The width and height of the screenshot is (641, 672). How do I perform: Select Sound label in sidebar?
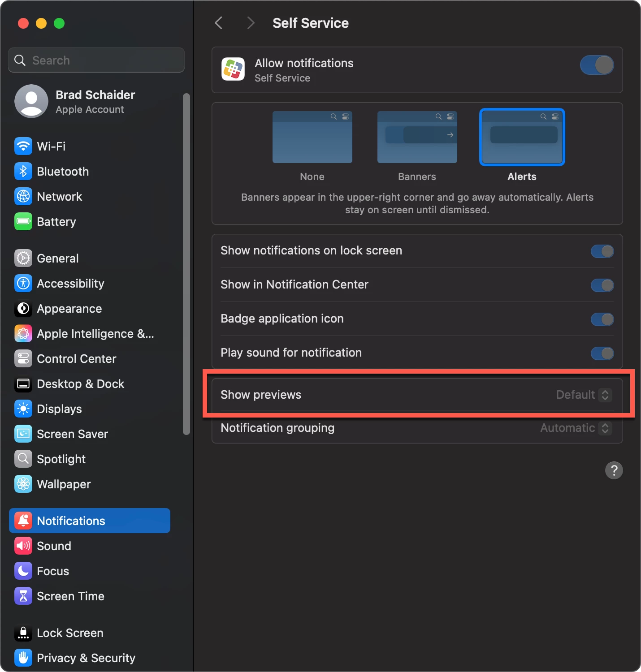coord(54,546)
